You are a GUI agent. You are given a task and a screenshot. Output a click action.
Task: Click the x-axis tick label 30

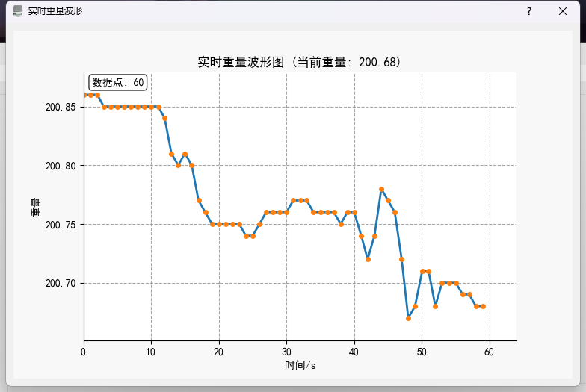(286, 352)
